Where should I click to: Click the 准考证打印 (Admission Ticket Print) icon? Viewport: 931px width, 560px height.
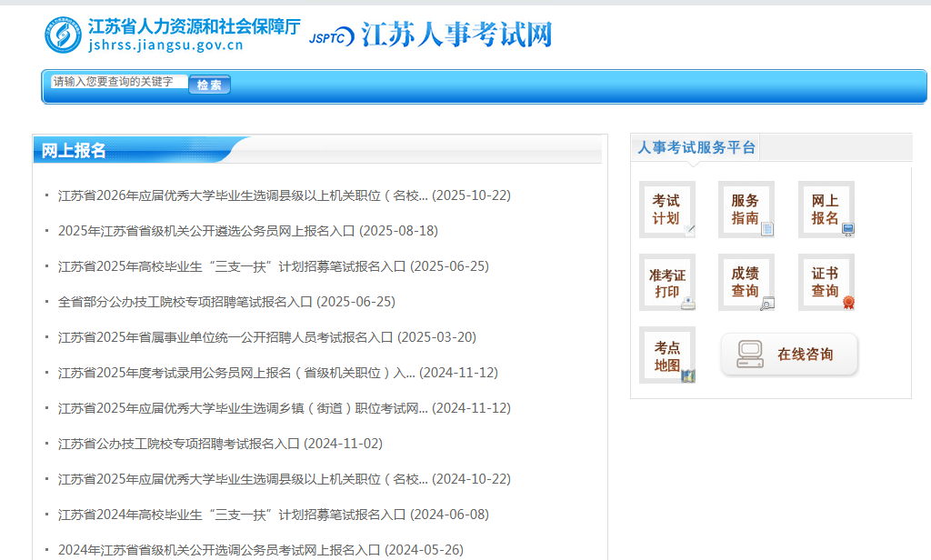[666, 282]
